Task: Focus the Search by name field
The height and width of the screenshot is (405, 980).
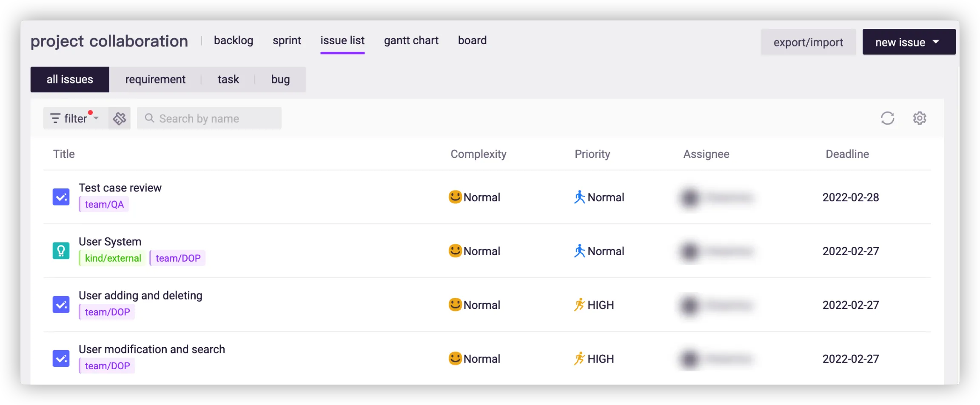Action: coord(213,118)
